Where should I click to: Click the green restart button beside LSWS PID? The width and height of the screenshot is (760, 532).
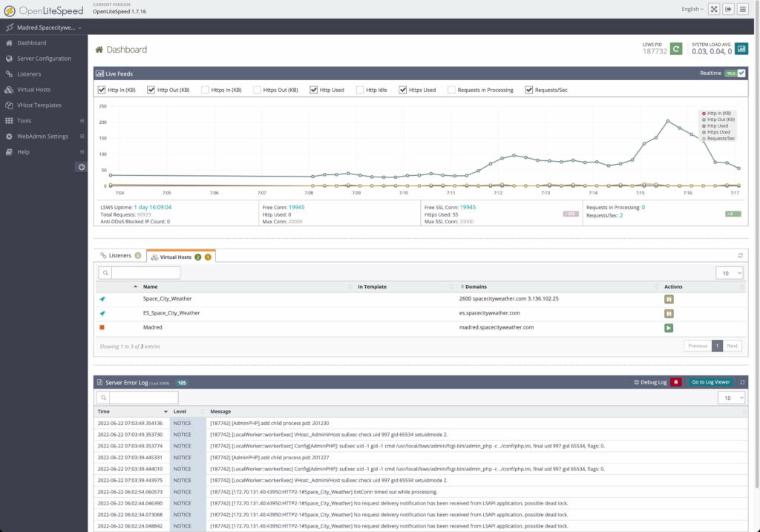[676, 49]
